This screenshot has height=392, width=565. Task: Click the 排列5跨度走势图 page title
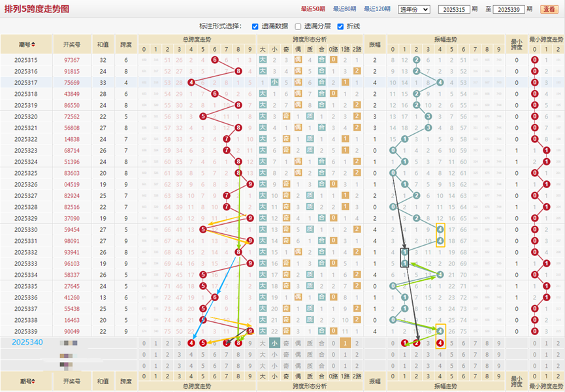[x=37, y=9]
